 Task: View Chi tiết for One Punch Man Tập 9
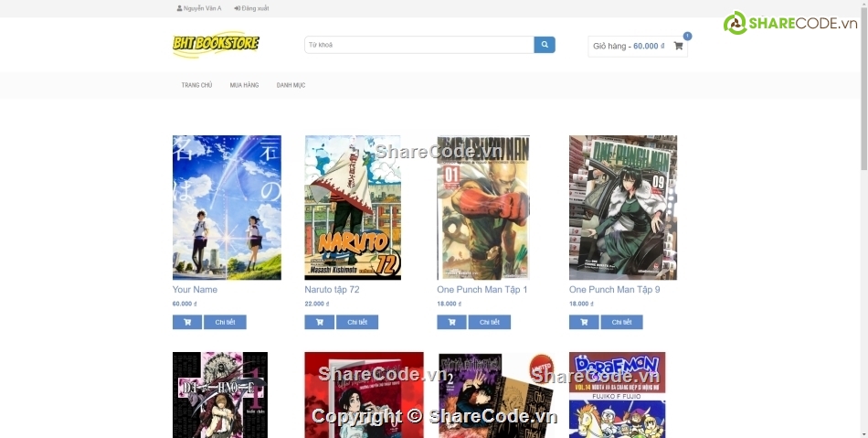coord(621,322)
